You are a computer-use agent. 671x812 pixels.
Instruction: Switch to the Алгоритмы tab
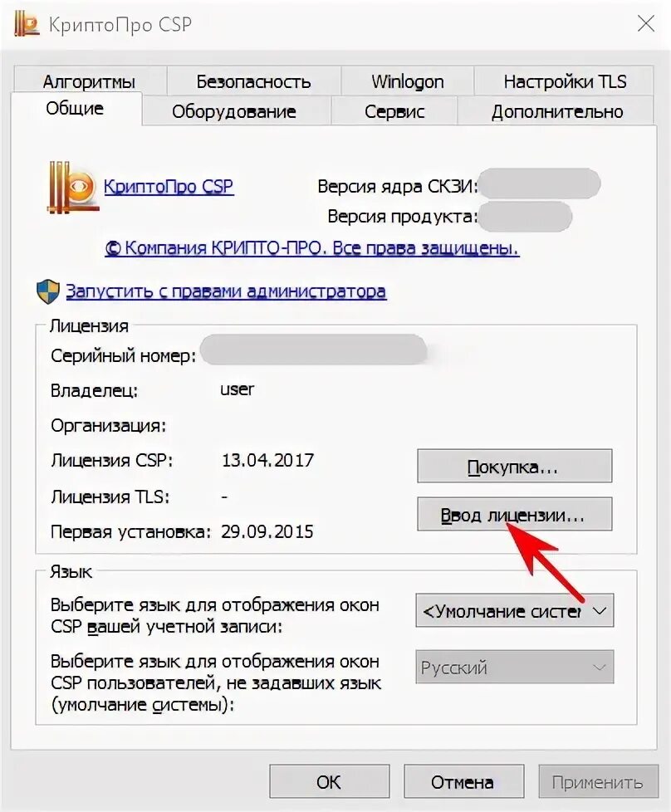coord(89,81)
